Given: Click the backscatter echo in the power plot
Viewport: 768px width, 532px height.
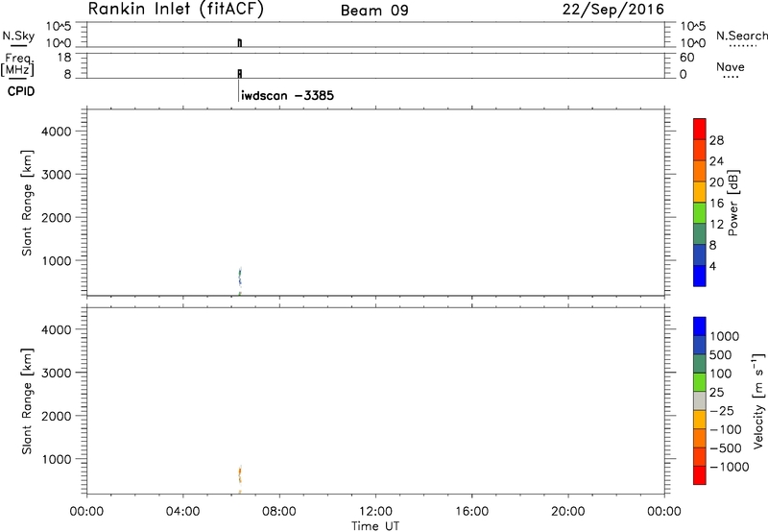Looking at the screenshot, I should pos(240,279).
